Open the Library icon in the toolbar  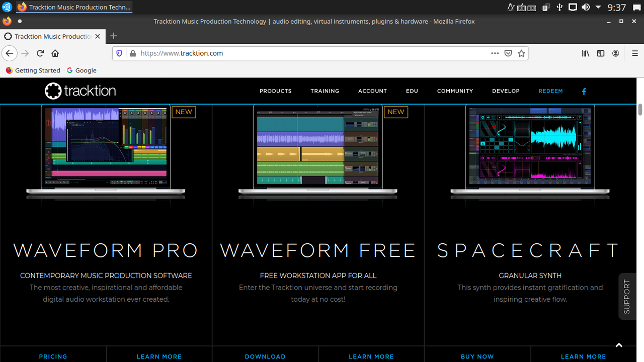point(585,53)
